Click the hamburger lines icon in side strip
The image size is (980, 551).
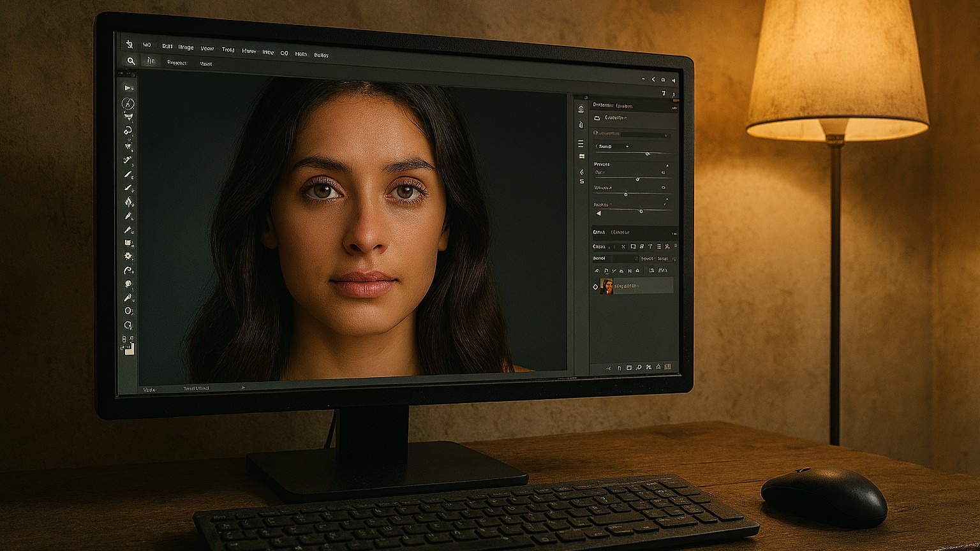(x=581, y=143)
